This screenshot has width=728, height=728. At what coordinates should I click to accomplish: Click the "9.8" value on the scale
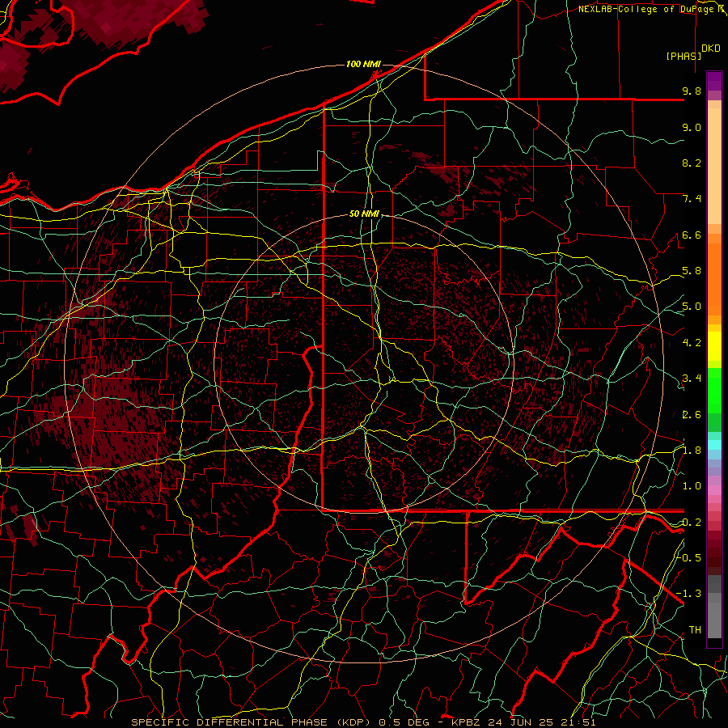(x=692, y=91)
